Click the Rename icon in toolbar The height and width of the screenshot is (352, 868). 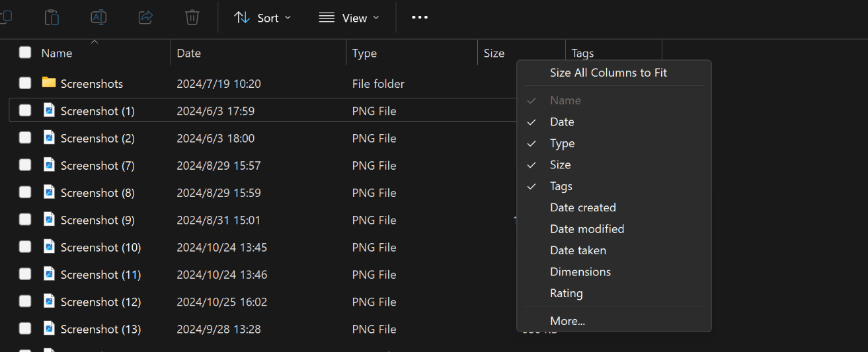click(x=99, y=18)
